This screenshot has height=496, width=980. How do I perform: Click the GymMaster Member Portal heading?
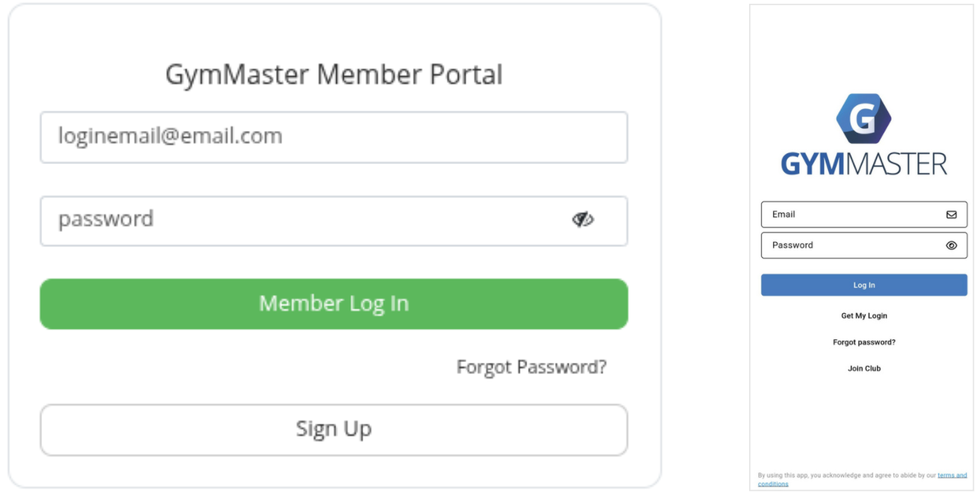333,75
